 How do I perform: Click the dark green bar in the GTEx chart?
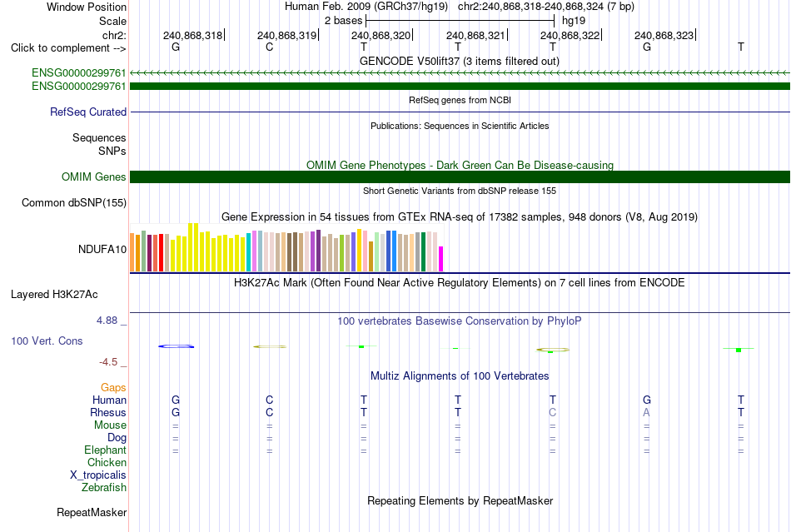423,252
